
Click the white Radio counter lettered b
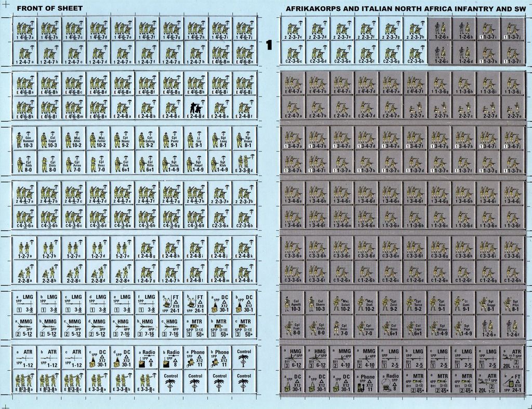coord(171,359)
